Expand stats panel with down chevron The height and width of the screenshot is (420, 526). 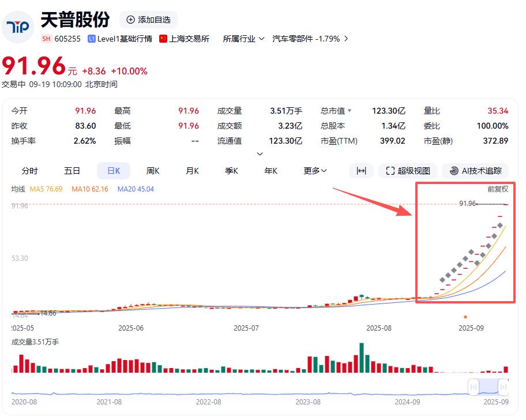(x=260, y=154)
